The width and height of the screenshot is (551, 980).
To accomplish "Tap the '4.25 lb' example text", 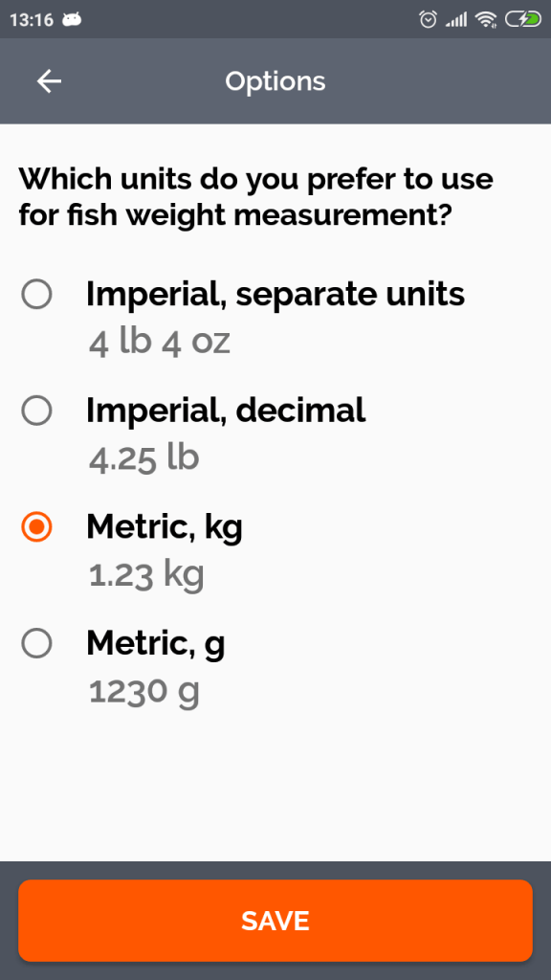I will (143, 457).
